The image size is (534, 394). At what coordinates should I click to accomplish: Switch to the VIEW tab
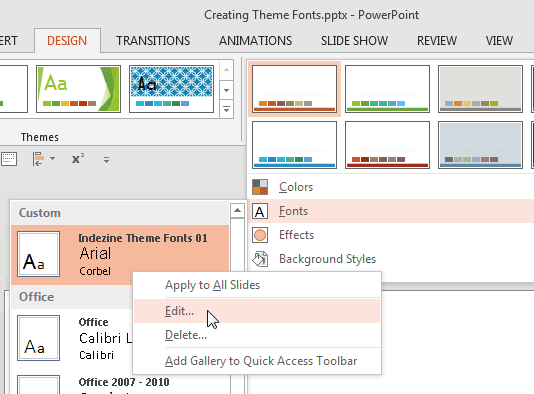[x=499, y=41]
